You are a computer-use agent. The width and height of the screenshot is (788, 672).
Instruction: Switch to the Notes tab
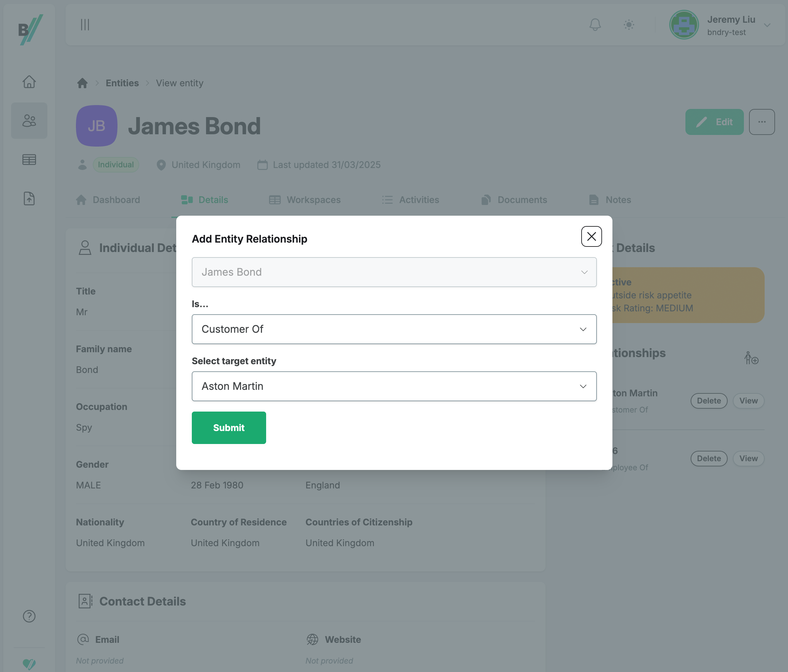[609, 200]
